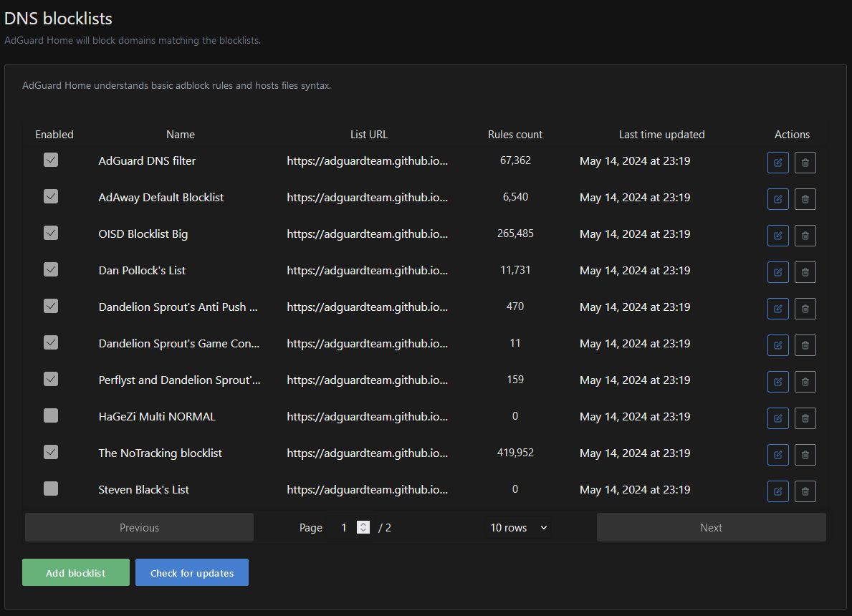The image size is (852, 616).
Task: Go to the Previous page
Action: click(x=139, y=527)
